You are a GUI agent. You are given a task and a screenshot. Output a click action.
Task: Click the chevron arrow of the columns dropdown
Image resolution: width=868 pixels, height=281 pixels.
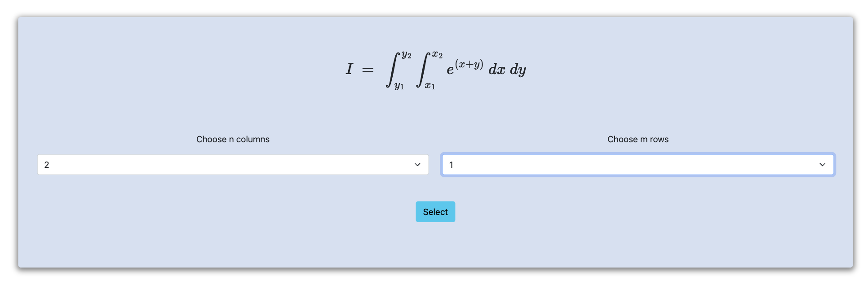[x=417, y=165]
